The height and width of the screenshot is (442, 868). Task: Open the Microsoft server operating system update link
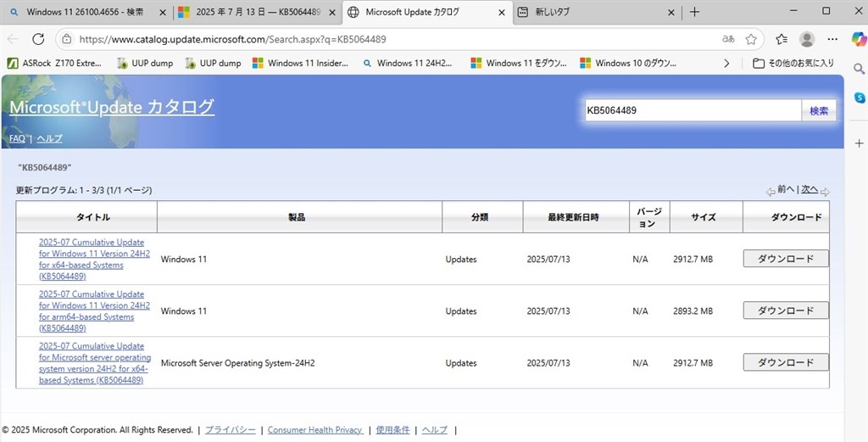tap(95, 363)
